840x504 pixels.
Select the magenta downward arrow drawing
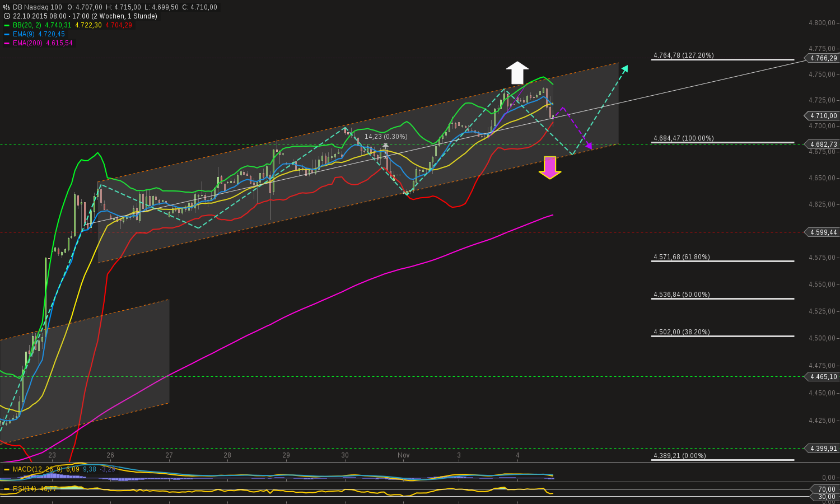[550, 167]
